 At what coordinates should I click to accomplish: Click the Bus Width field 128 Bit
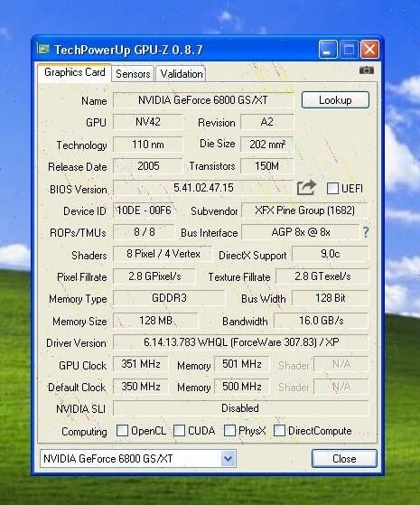coord(331,298)
